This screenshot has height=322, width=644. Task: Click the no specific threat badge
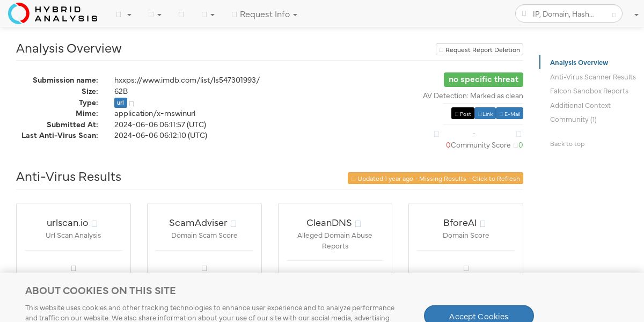pos(484,79)
